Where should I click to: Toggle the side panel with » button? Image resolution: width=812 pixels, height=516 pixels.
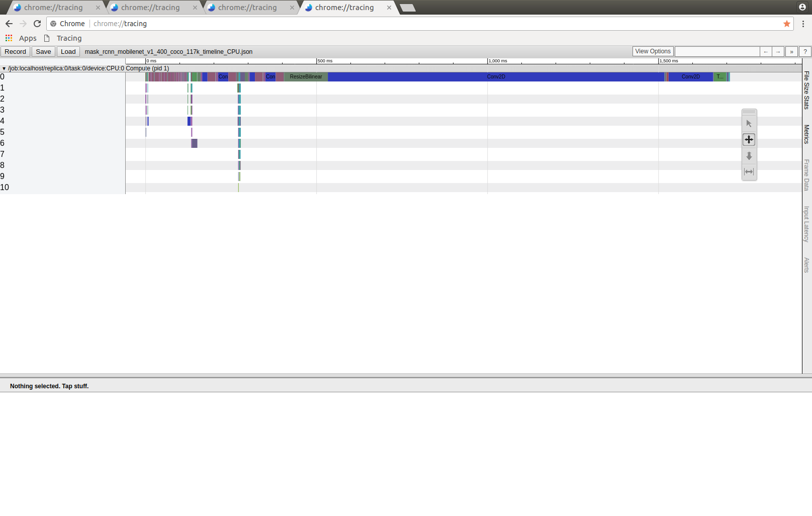pyautogui.click(x=791, y=51)
